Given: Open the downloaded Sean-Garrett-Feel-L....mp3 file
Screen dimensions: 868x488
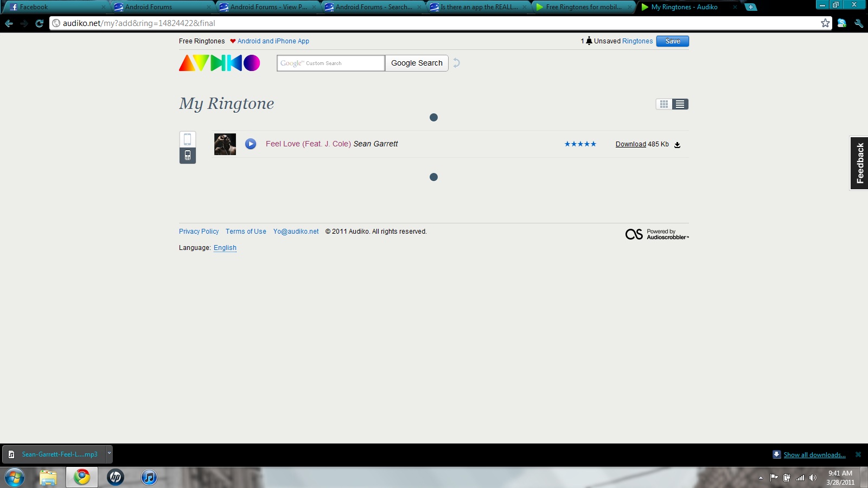Looking at the screenshot, I should click(x=54, y=454).
